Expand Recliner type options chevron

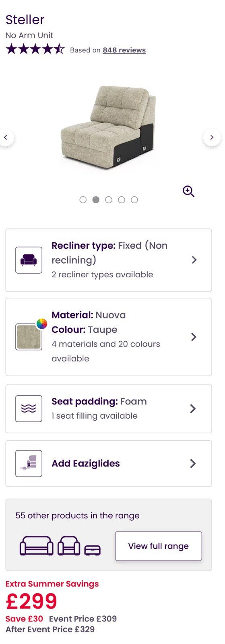tap(194, 260)
